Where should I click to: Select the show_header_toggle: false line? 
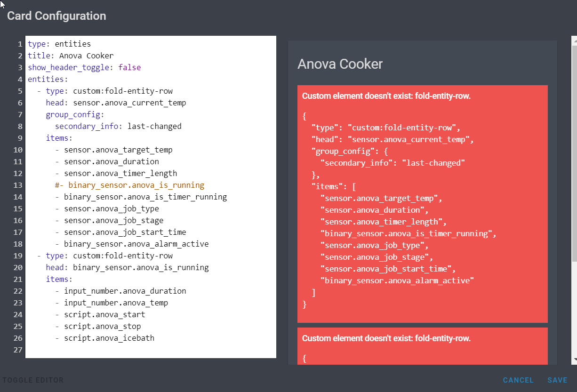click(x=83, y=67)
